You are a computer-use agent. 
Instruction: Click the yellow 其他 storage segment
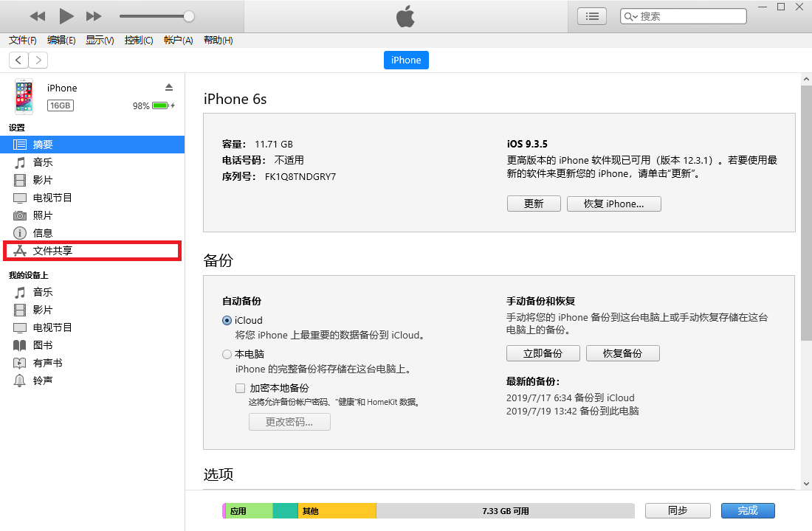337,511
